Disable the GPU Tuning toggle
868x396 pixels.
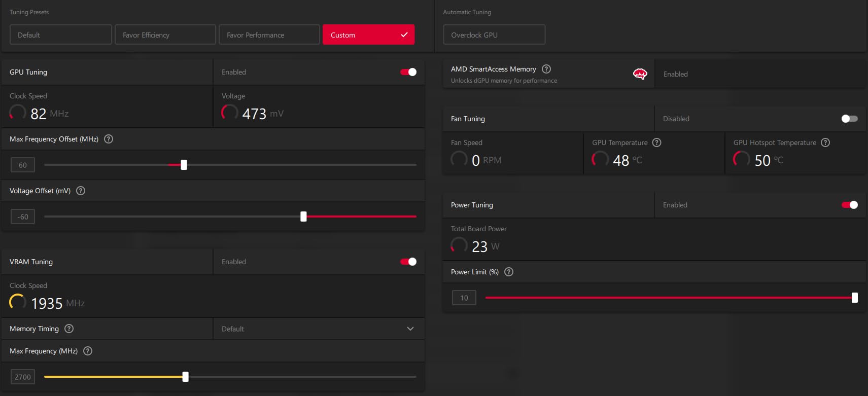(x=408, y=72)
